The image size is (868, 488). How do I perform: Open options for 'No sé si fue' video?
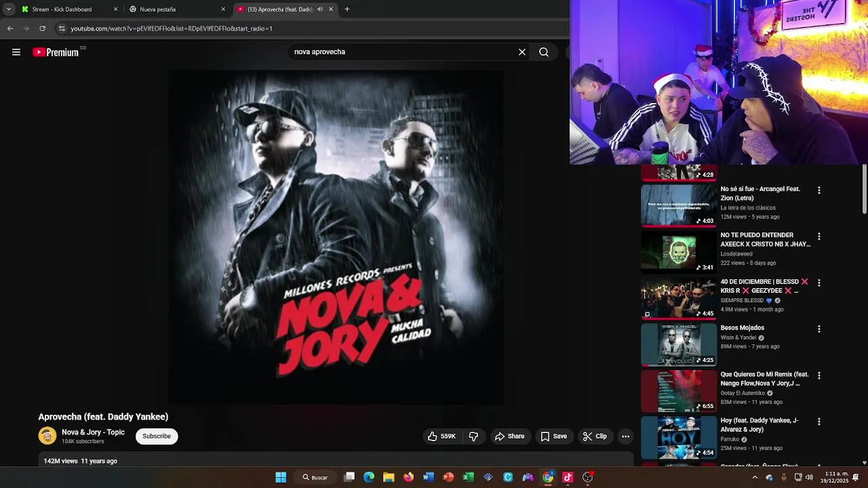819,190
